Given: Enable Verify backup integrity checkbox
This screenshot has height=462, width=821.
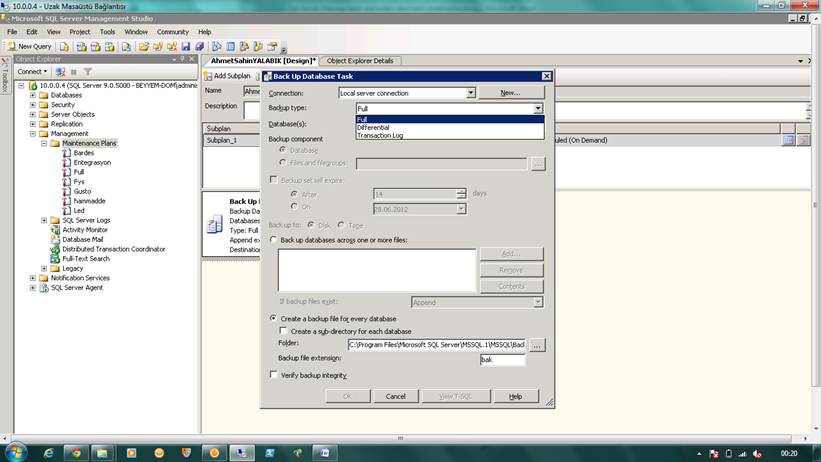Looking at the screenshot, I should [x=274, y=375].
